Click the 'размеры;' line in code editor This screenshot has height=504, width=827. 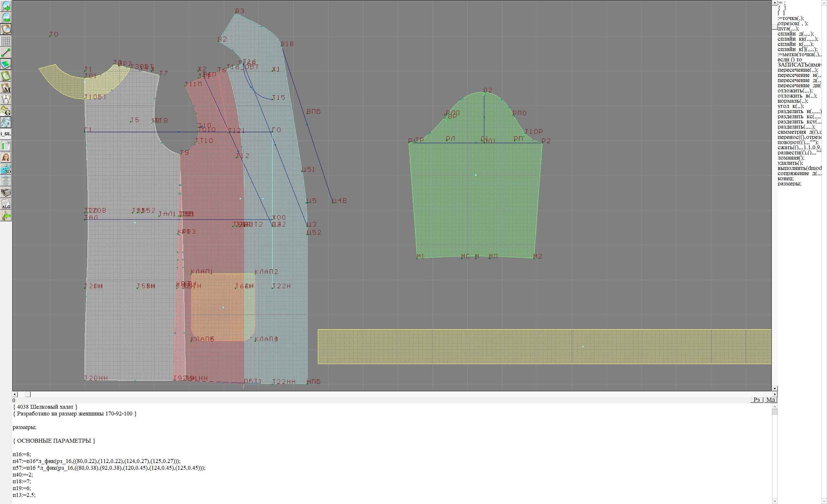25,427
